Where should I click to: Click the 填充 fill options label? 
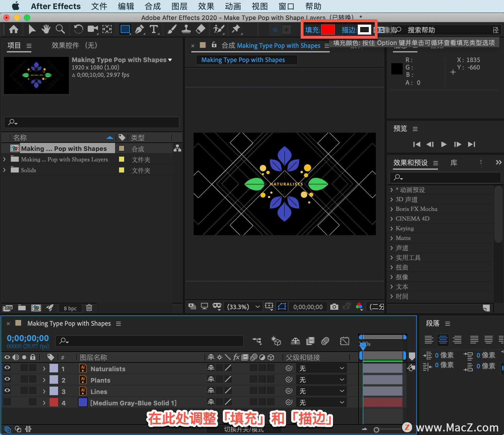313,30
